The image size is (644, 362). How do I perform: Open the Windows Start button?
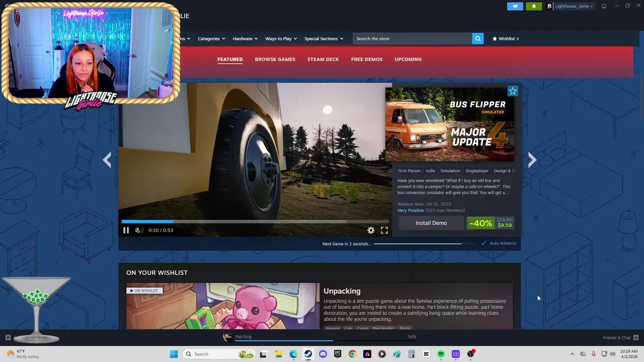click(x=174, y=354)
